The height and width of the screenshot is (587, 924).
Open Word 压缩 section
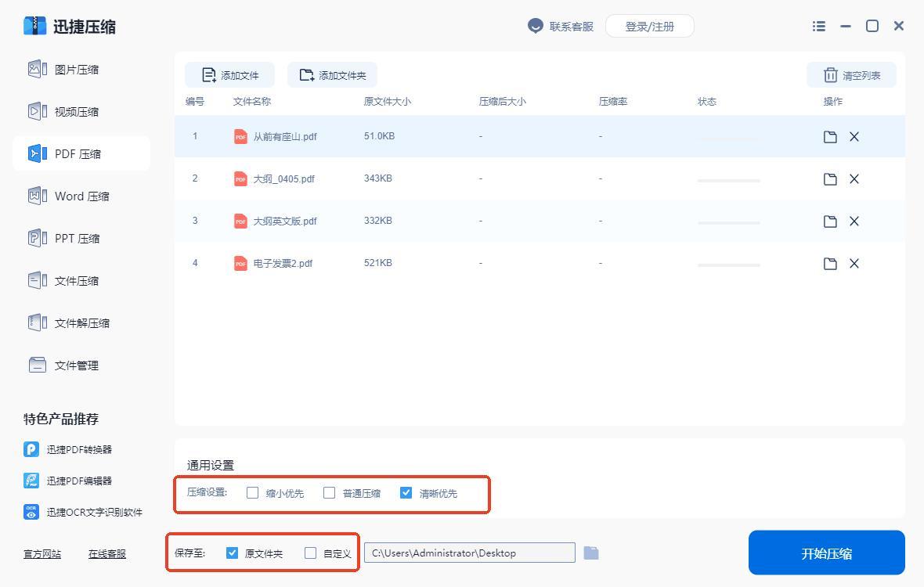(81, 196)
